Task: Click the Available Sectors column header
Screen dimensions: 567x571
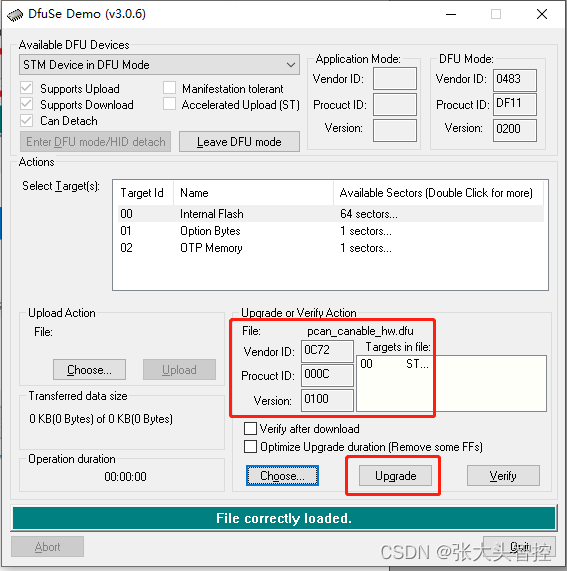Action: 438,193
